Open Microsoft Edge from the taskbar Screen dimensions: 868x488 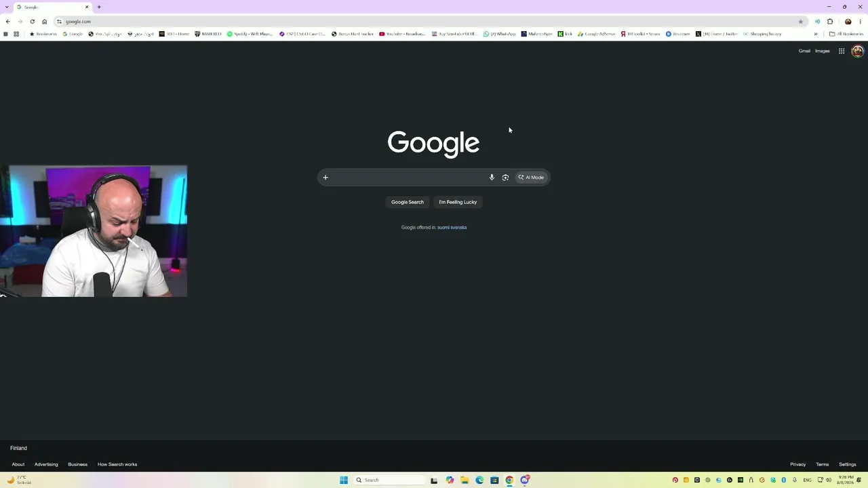(x=479, y=480)
